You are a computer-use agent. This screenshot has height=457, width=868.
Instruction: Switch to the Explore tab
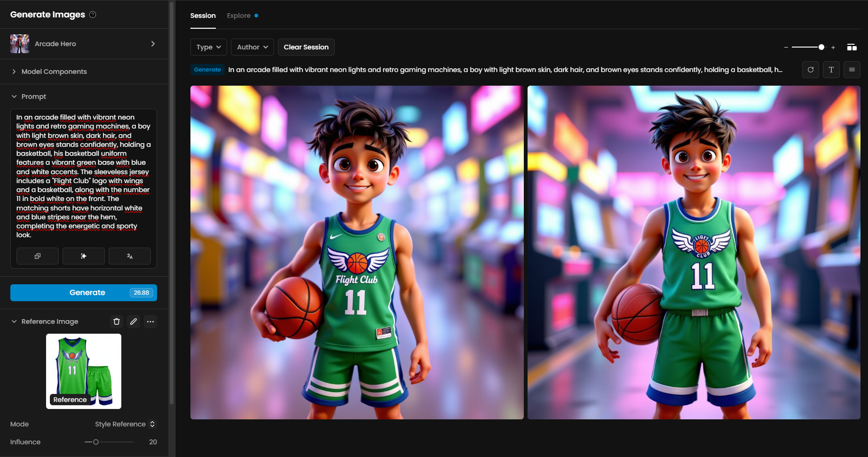tap(239, 16)
